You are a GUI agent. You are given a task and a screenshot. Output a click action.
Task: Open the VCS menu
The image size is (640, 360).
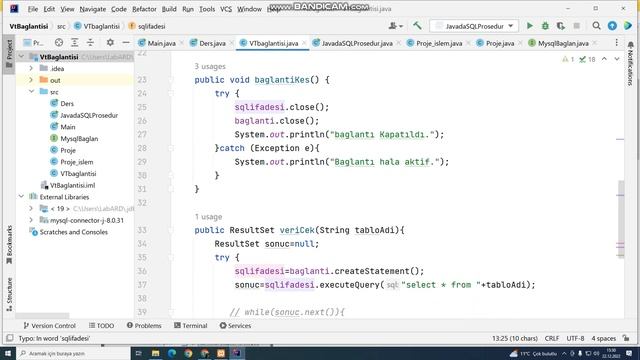[226, 9]
